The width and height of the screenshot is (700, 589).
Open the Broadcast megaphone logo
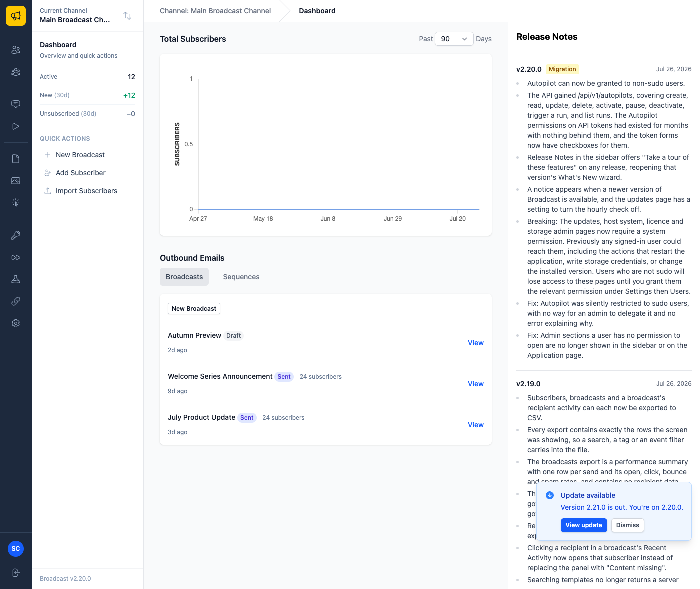[x=16, y=16]
